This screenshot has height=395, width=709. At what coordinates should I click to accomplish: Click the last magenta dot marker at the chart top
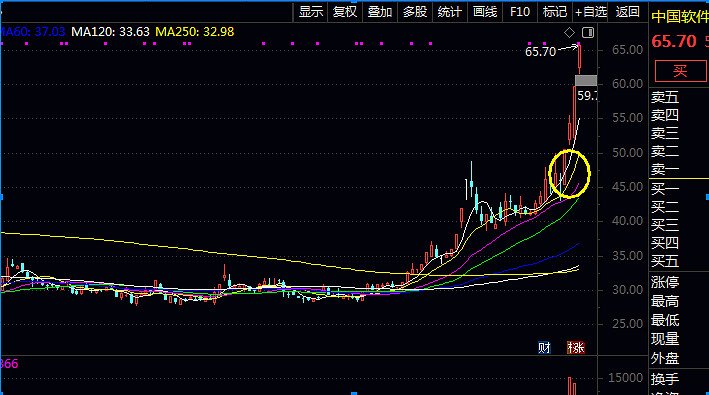pos(579,43)
